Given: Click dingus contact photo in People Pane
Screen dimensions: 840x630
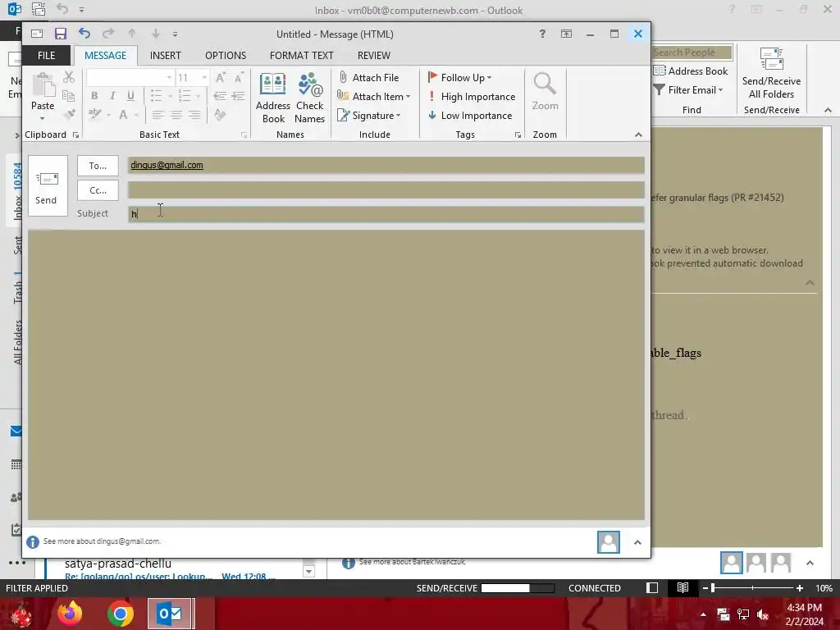Looking at the screenshot, I should pyautogui.click(x=609, y=542).
